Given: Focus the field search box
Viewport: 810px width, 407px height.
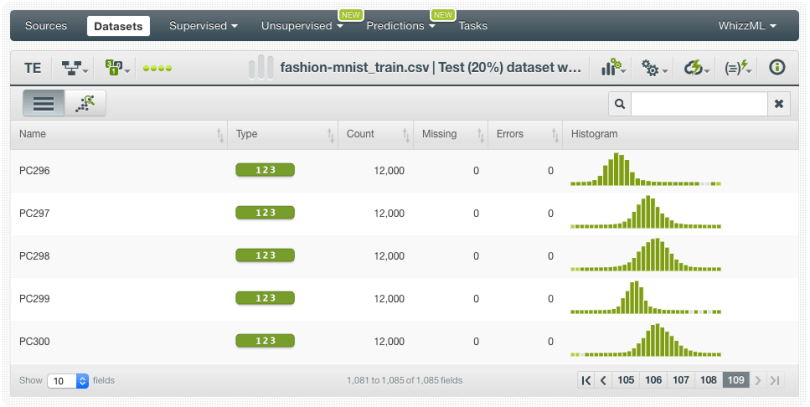Looking at the screenshot, I should point(699,104).
